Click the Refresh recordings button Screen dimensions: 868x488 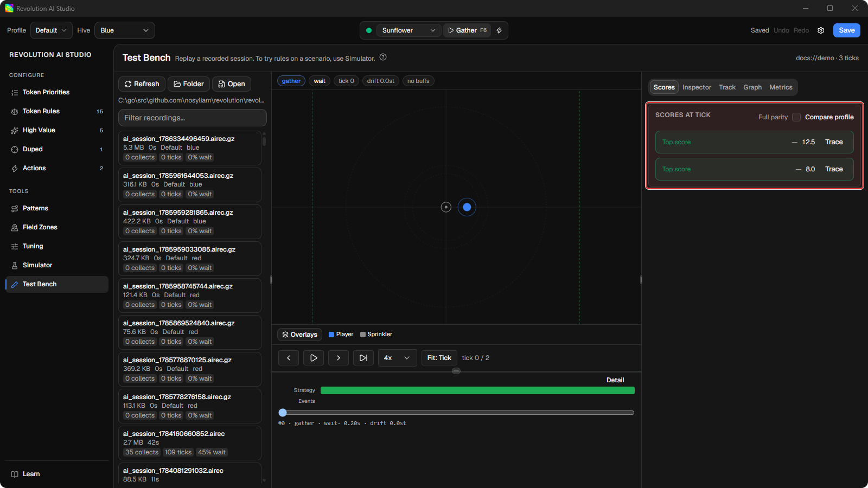click(x=142, y=84)
